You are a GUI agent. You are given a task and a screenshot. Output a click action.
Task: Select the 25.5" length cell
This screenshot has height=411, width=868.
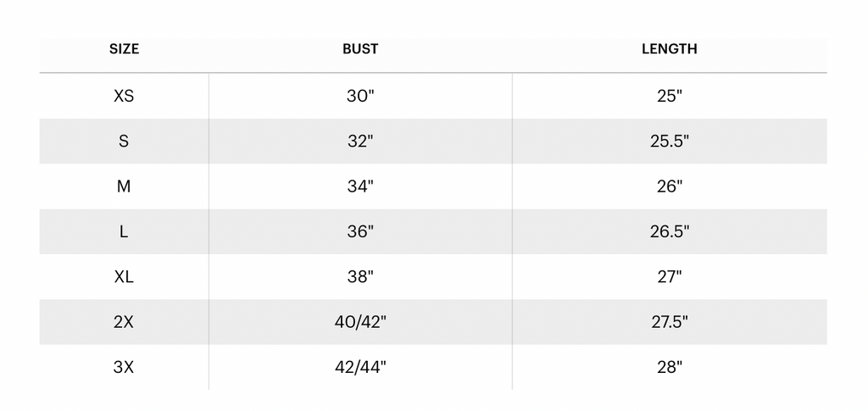pos(669,142)
